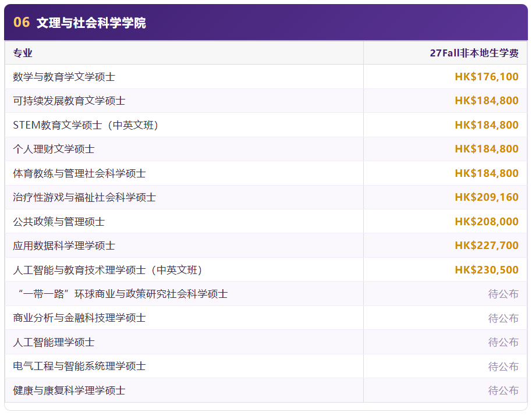
Task: Select 待公布 in the 电气工程与智能系统理学硕士 row
Action: pyautogui.click(x=503, y=366)
